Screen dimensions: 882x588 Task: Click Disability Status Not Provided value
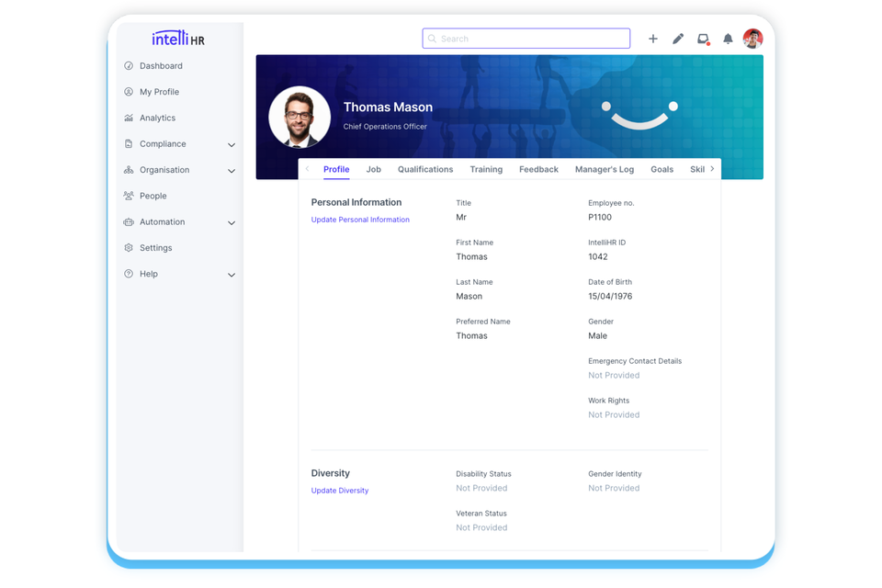pyautogui.click(x=481, y=488)
